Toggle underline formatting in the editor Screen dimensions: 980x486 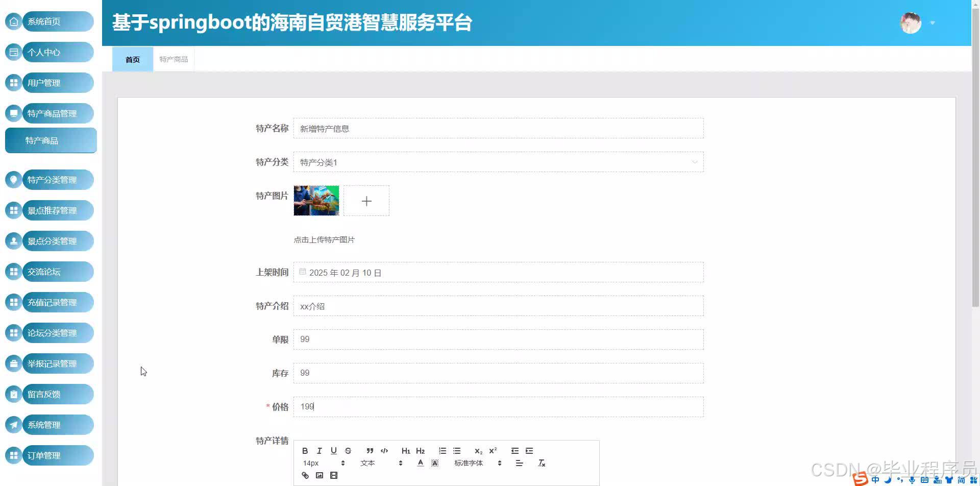pos(333,451)
